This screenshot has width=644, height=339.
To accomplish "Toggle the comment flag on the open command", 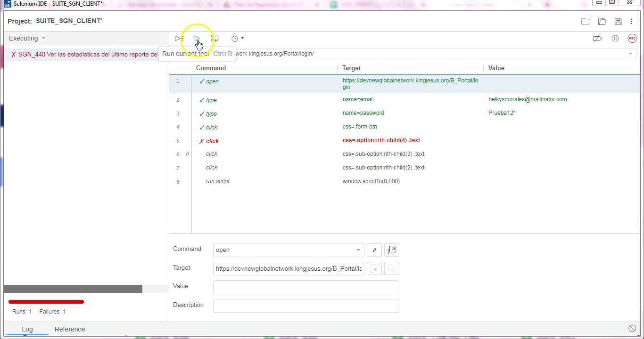I will (374, 250).
